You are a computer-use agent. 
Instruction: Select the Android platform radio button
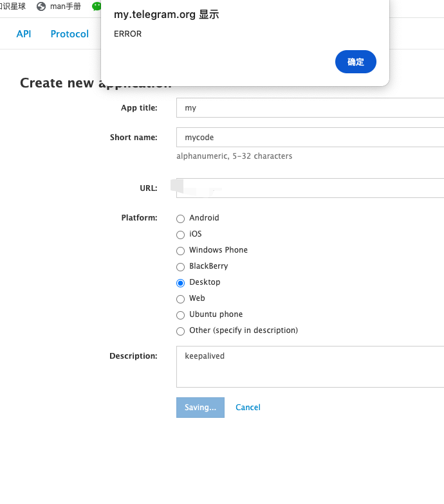pyautogui.click(x=180, y=219)
